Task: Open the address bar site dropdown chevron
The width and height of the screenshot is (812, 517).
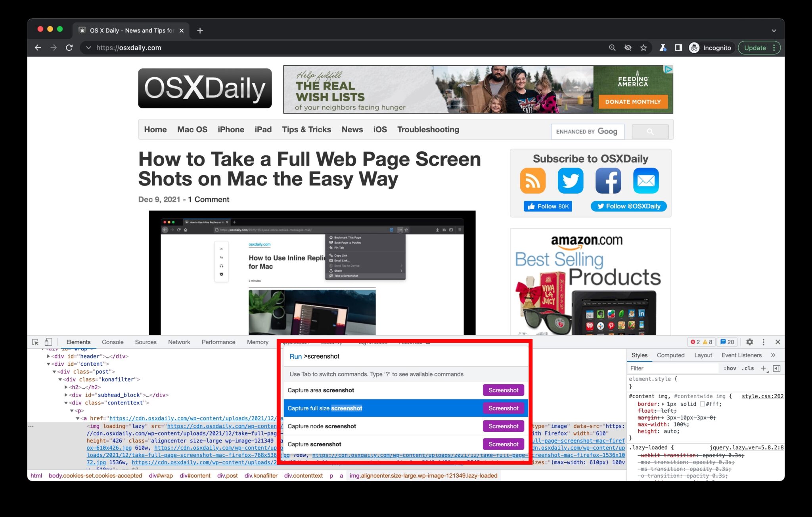Action: [x=88, y=48]
